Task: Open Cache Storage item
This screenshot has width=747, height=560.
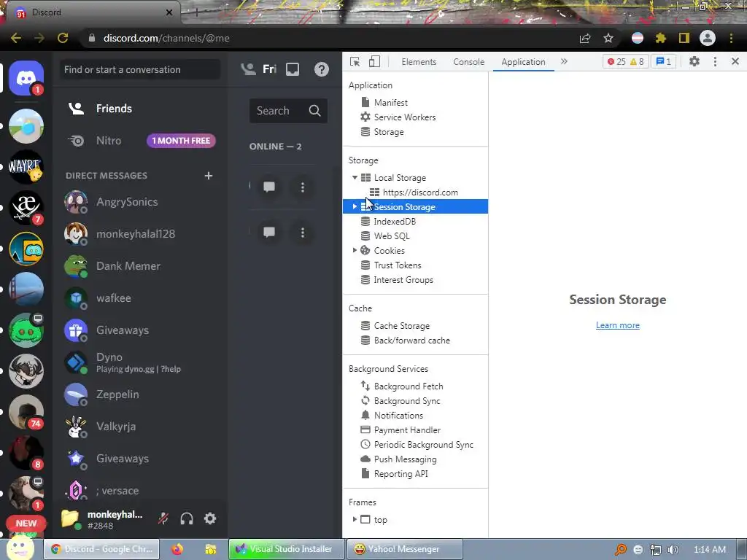Action: [x=395, y=326]
